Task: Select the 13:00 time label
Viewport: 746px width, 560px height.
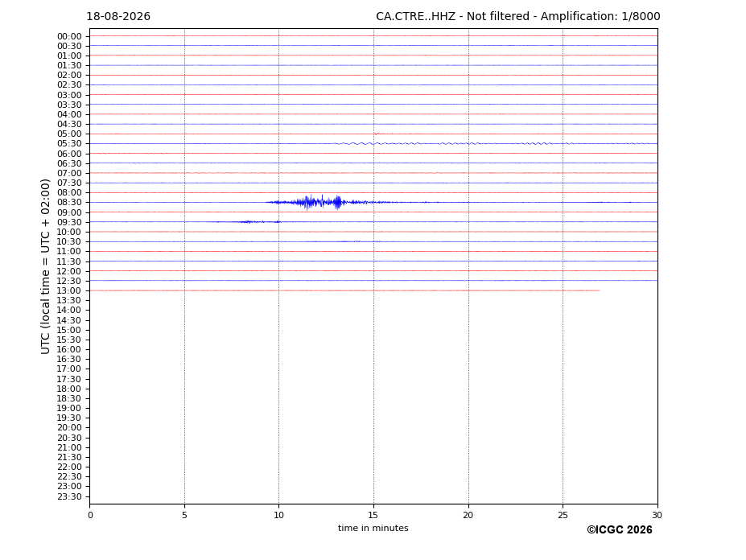Action: click(69, 290)
